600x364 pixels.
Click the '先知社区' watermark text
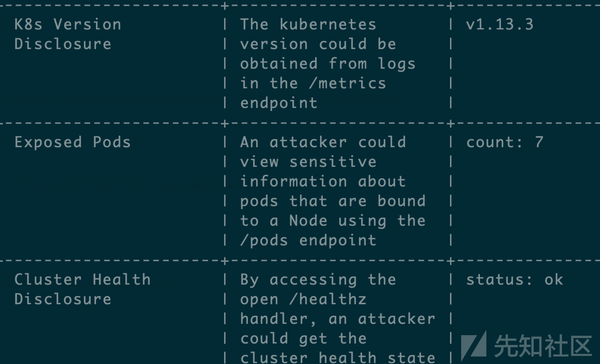[x=543, y=346]
